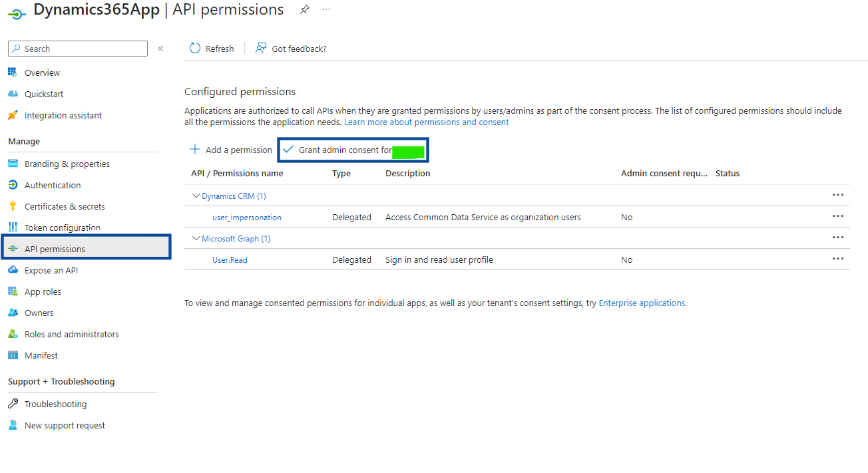
Task: Open Token configuration page
Action: pyautogui.click(x=63, y=228)
